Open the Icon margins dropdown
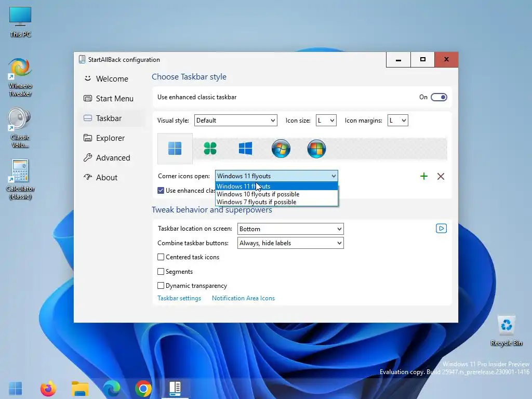 pyautogui.click(x=397, y=121)
